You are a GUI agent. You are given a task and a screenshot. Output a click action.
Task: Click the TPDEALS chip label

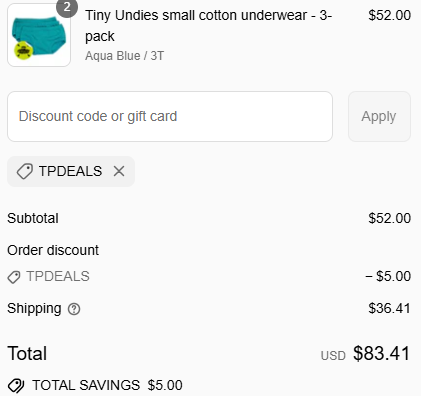(70, 171)
